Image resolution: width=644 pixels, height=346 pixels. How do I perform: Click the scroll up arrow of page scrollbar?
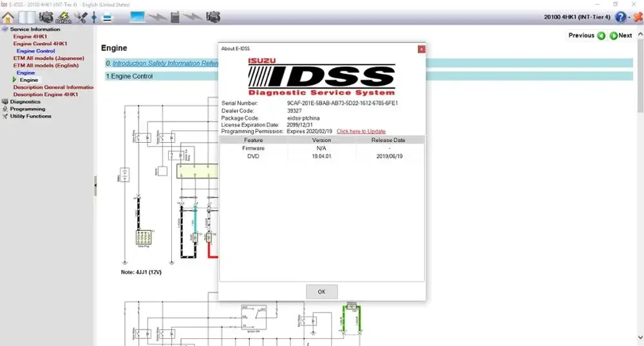640,35
